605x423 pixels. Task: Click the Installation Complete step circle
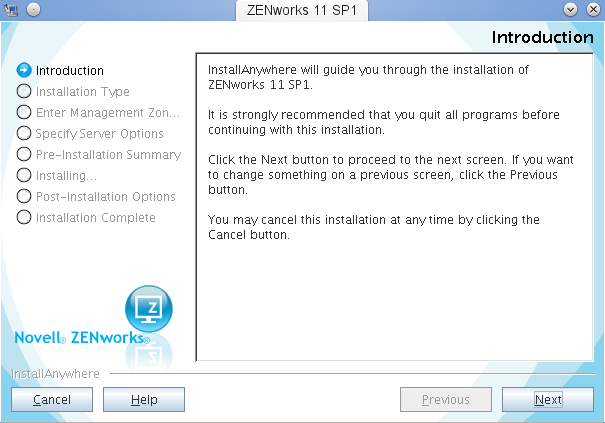25,218
